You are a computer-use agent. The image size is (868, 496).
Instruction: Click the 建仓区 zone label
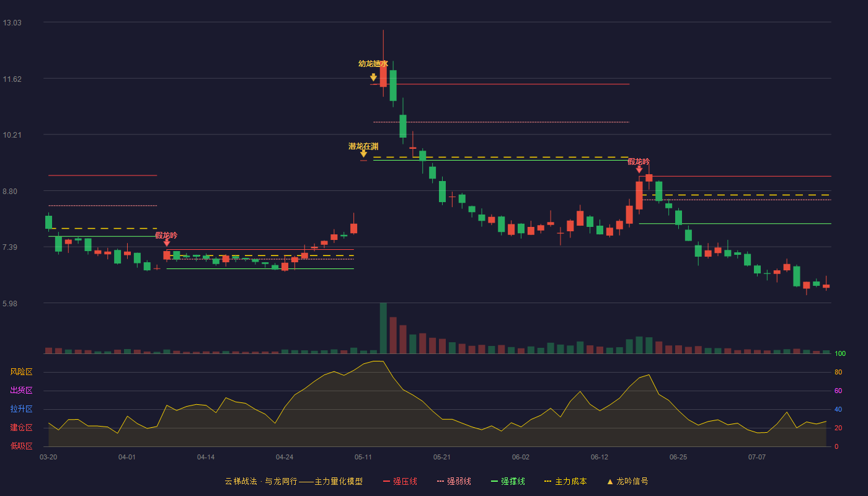[x=21, y=428]
